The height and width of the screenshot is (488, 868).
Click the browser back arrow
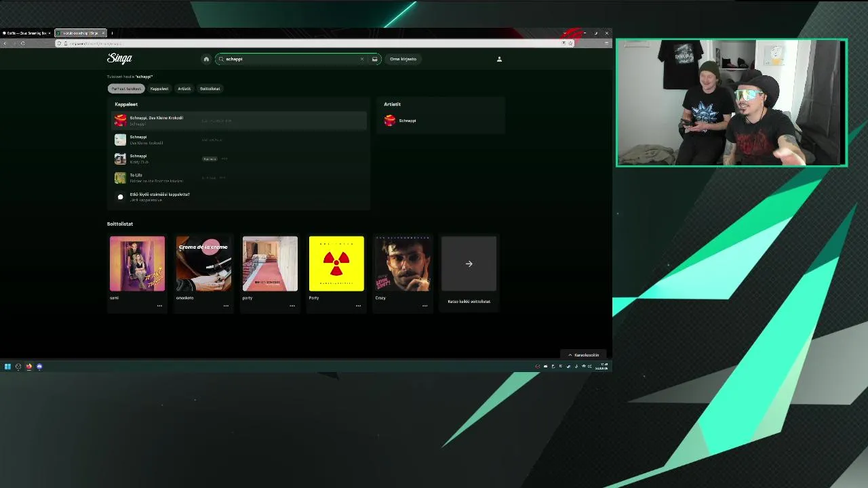[5, 43]
